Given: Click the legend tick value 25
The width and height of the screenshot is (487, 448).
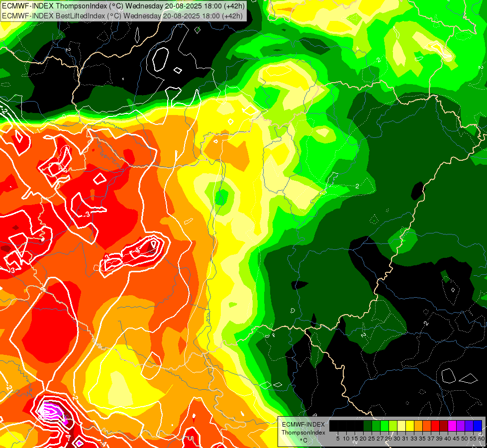Looking at the screenshot, I should [x=372, y=439].
